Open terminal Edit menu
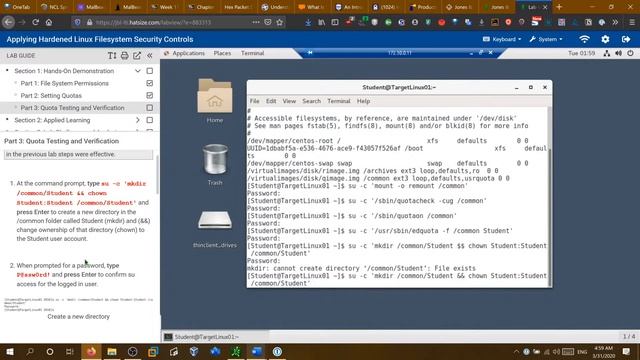 pyautogui.click(x=271, y=101)
